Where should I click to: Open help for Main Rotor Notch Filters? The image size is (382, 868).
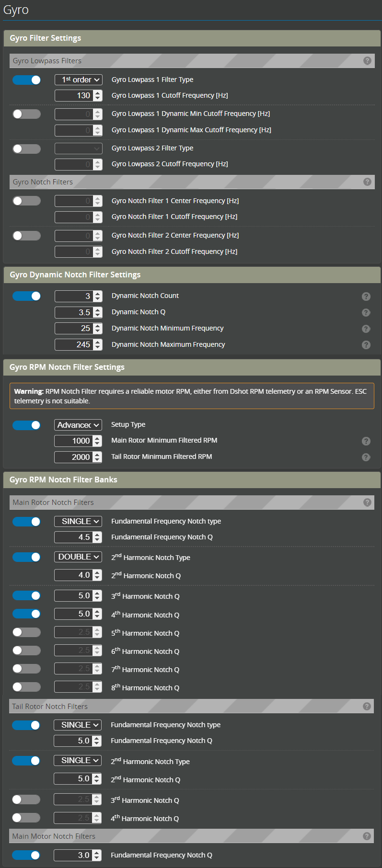point(367,502)
